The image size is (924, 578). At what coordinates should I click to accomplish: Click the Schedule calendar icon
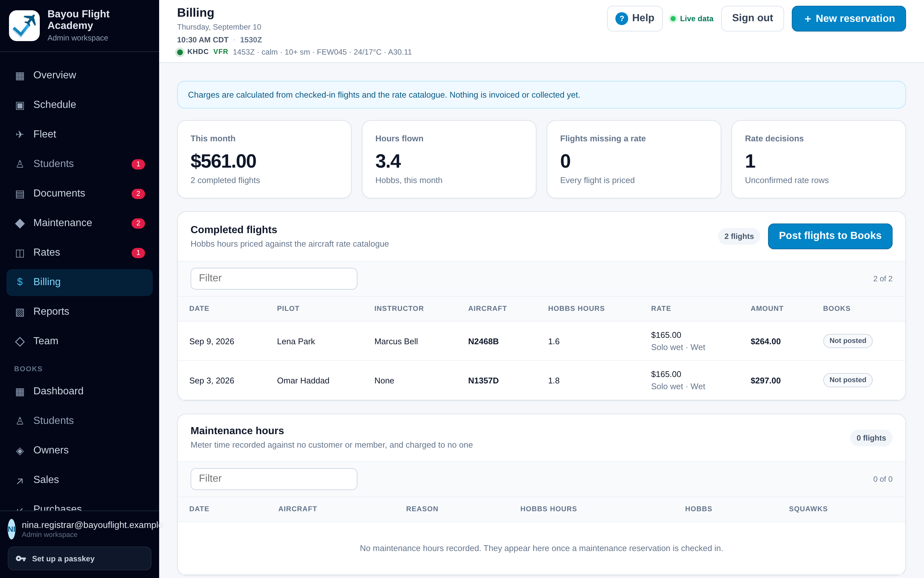click(20, 105)
